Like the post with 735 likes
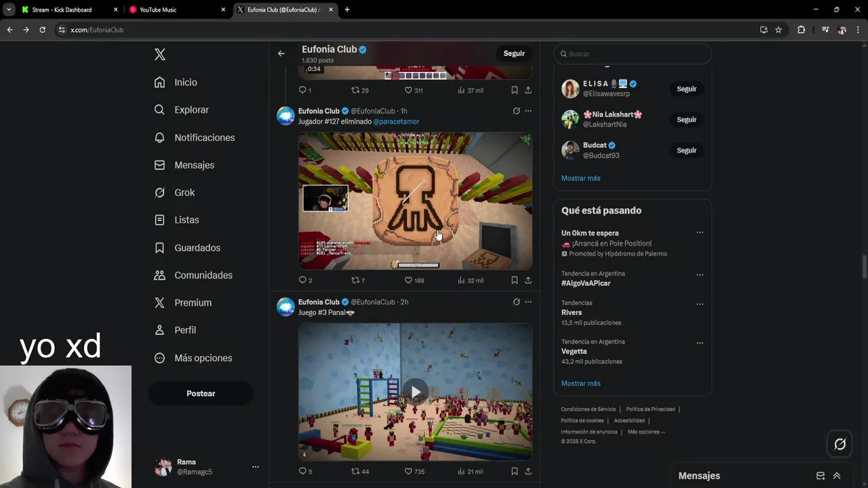The image size is (868, 488). 414,471
